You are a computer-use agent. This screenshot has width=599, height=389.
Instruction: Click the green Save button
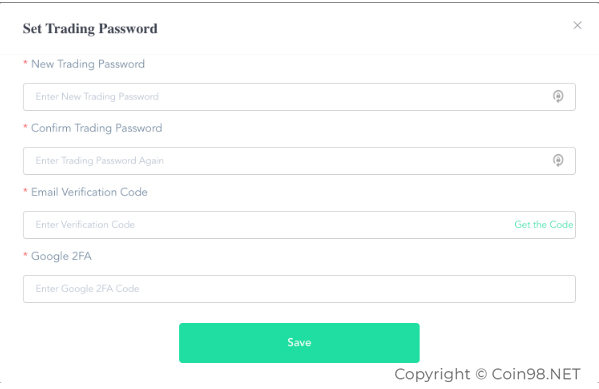click(x=299, y=343)
